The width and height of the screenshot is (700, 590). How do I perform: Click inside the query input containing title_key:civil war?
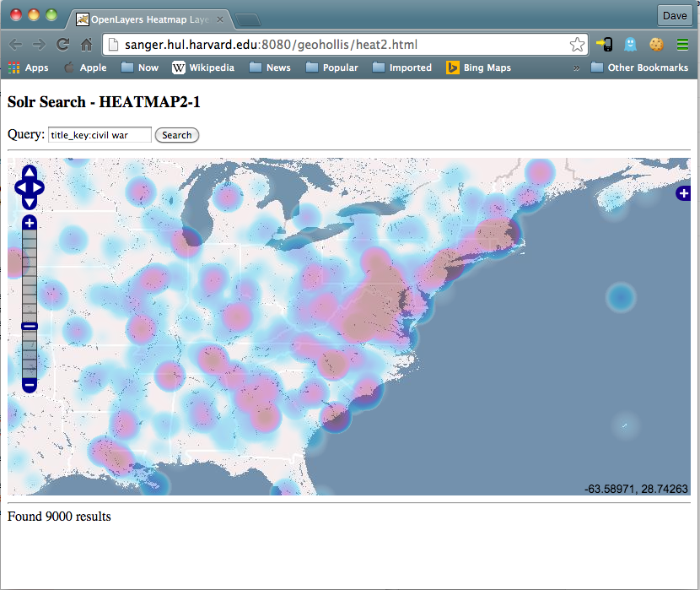(x=99, y=134)
